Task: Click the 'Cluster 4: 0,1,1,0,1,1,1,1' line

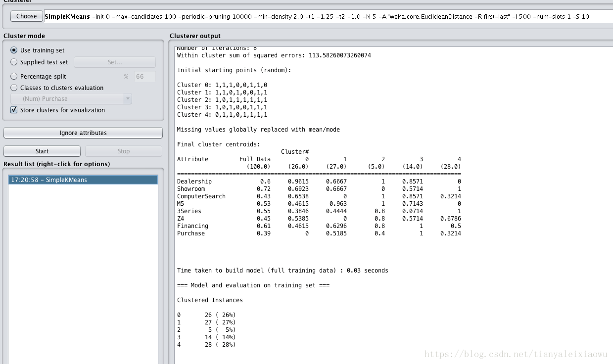Action: (x=222, y=115)
